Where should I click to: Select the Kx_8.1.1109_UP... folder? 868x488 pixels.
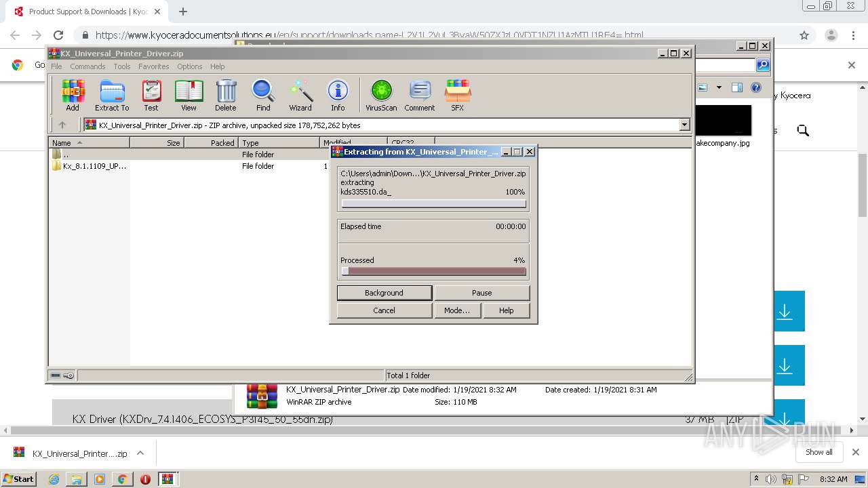(x=90, y=165)
